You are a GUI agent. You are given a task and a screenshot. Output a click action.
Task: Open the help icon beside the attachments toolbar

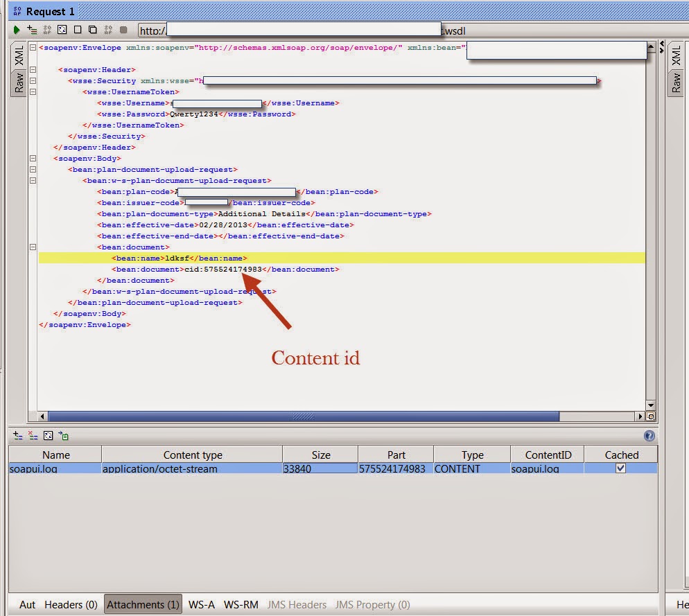point(649,436)
